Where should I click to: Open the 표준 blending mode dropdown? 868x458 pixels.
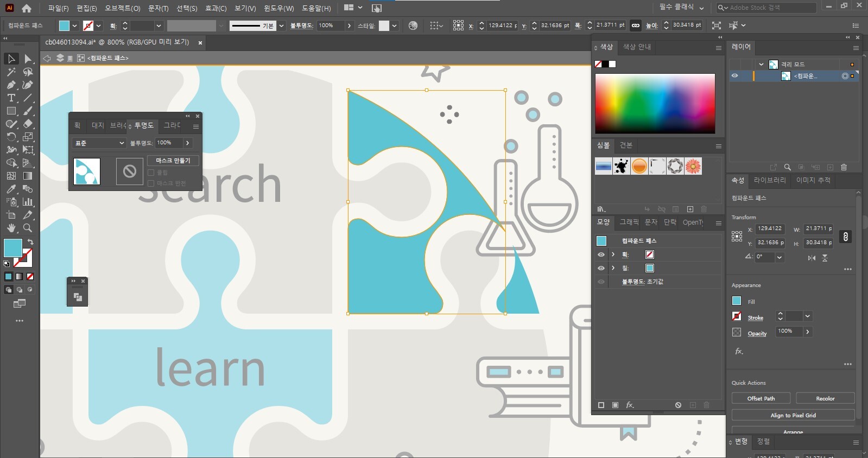(x=99, y=143)
